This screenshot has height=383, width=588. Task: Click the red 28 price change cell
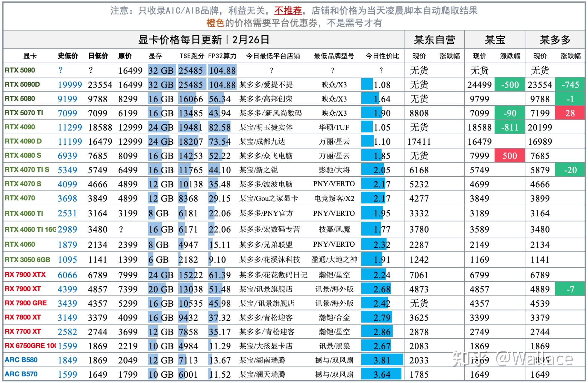coord(570,113)
